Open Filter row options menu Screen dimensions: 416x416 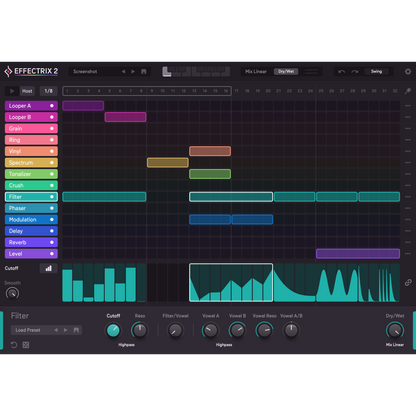click(x=407, y=197)
